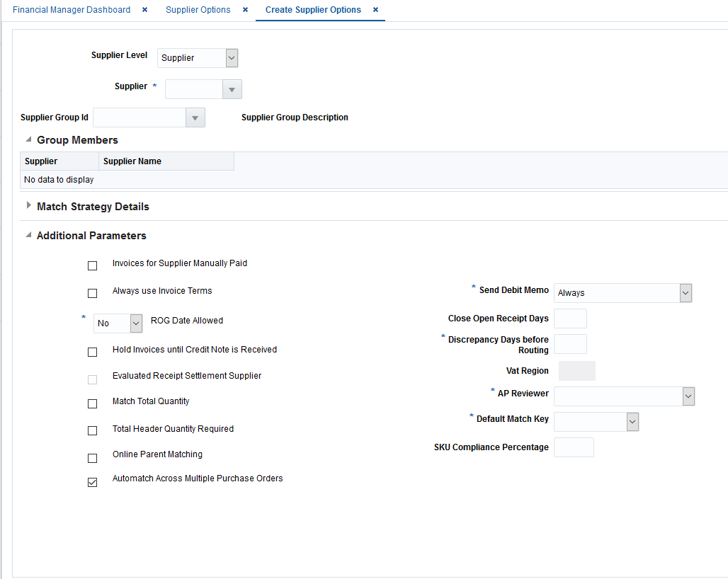Uncheck Automatch Across Multiple Purchase Orders

coord(92,482)
